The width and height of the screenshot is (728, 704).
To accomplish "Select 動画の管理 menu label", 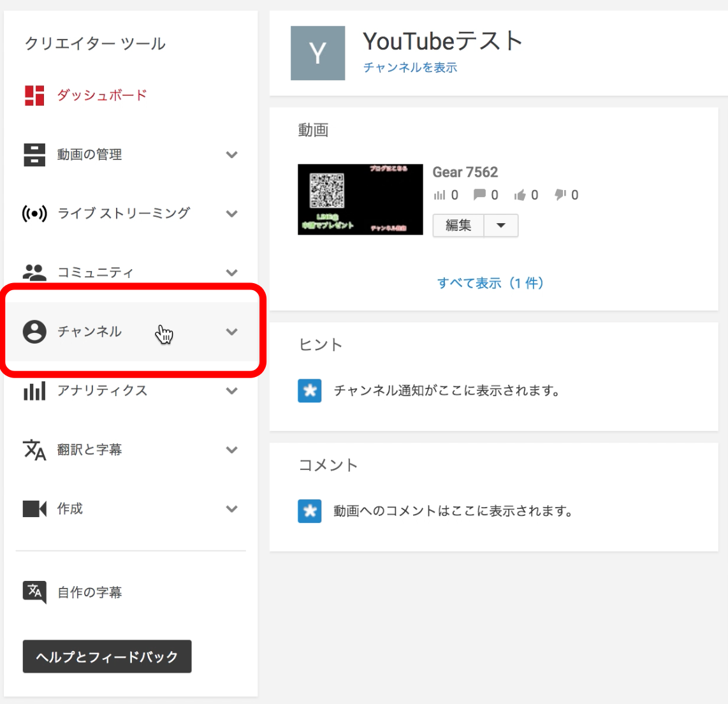I will (x=90, y=155).
